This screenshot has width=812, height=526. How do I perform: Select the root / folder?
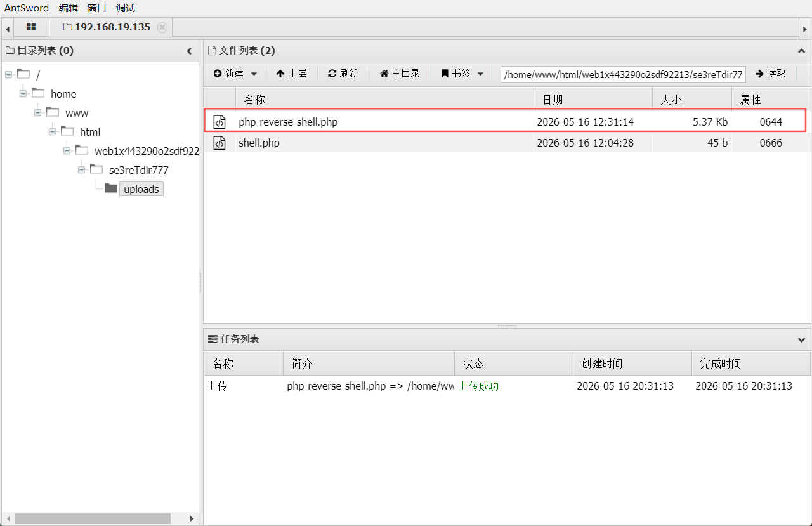pyautogui.click(x=38, y=75)
